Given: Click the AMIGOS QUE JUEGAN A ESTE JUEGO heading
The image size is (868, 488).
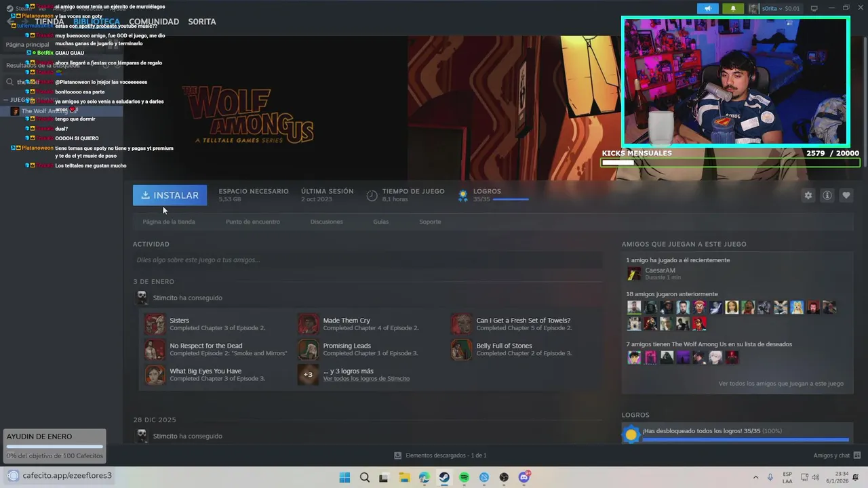Looking at the screenshot, I should point(684,244).
